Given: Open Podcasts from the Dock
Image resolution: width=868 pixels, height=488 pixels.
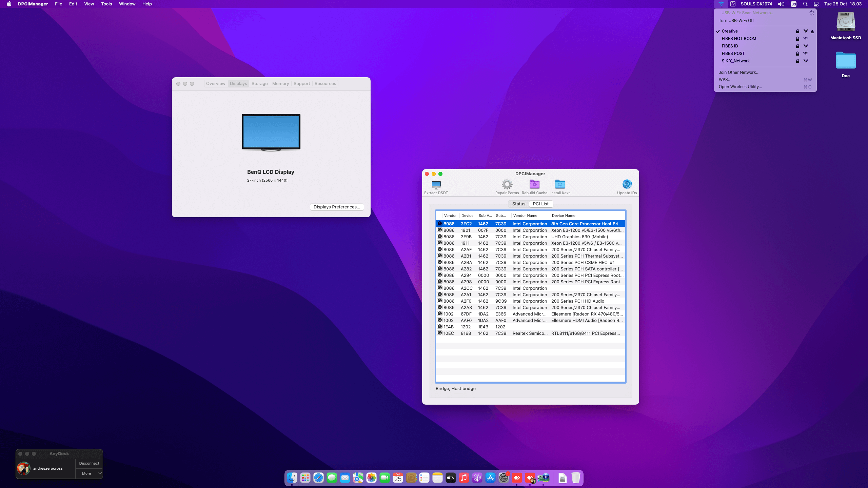Looking at the screenshot, I should coord(477,478).
